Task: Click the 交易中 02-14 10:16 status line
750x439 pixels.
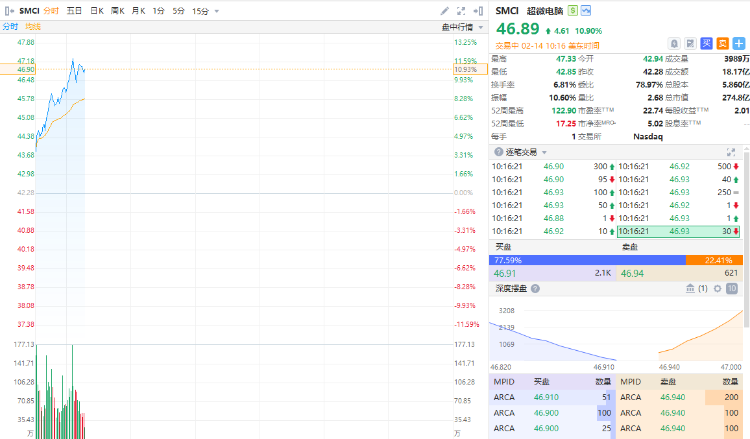Action: (x=547, y=46)
